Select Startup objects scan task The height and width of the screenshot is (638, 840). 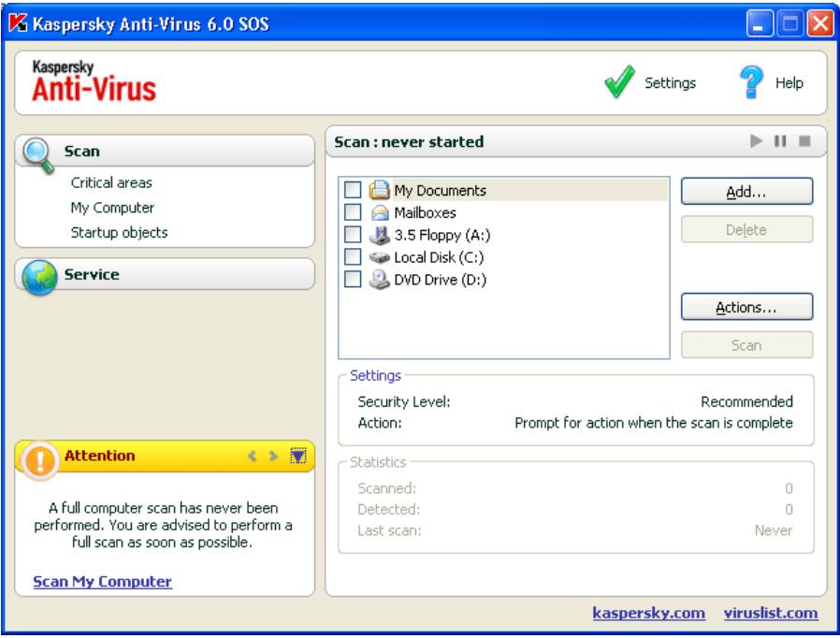(x=120, y=233)
